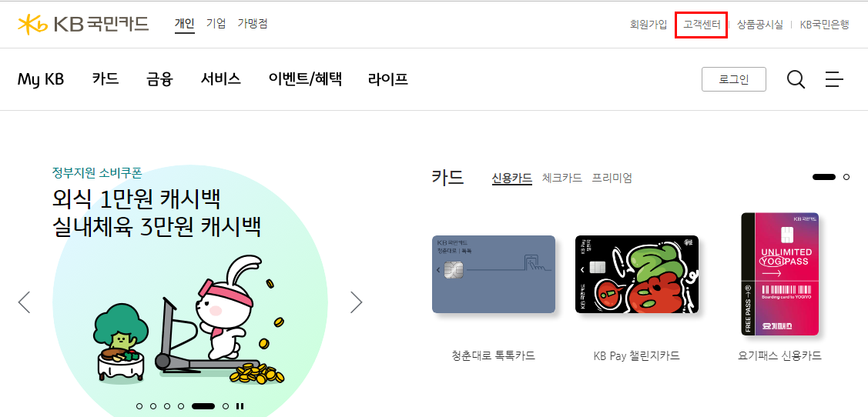This screenshot has height=417, width=868.
Task: Select the 청춘대로 톡톡카드 image
Action: (x=493, y=275)
